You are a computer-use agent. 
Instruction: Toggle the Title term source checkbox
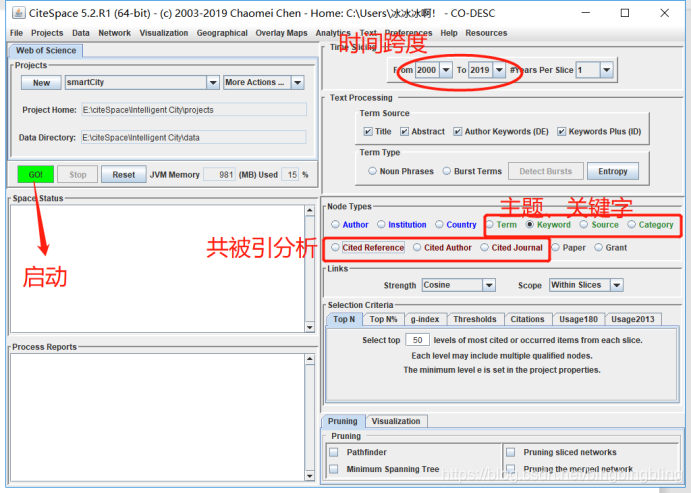pyautogui.click(x=368, y=132)
